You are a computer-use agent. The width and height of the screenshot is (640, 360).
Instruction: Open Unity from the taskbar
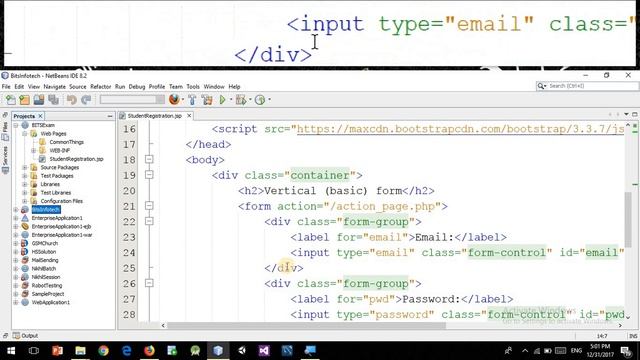[x=241, y=350]
